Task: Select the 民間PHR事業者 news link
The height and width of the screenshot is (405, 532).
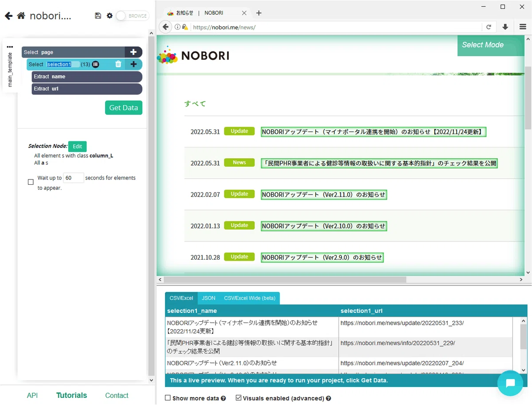Action: point(379,163)
